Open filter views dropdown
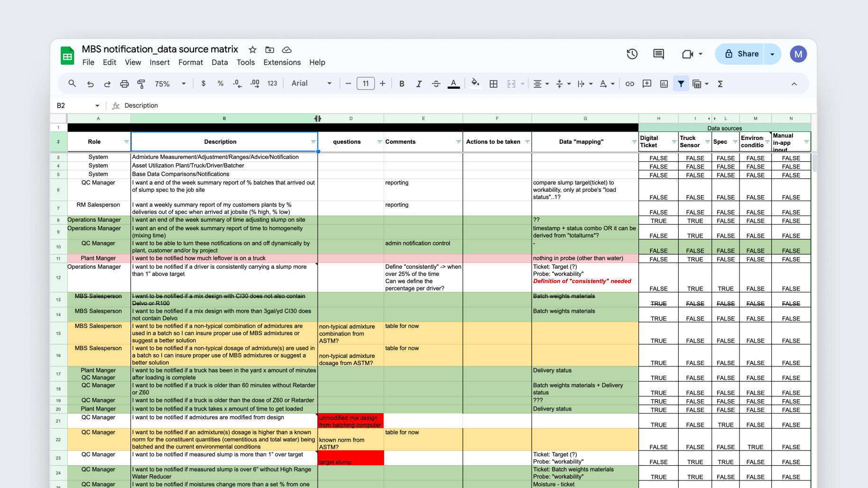 (701, 84)
